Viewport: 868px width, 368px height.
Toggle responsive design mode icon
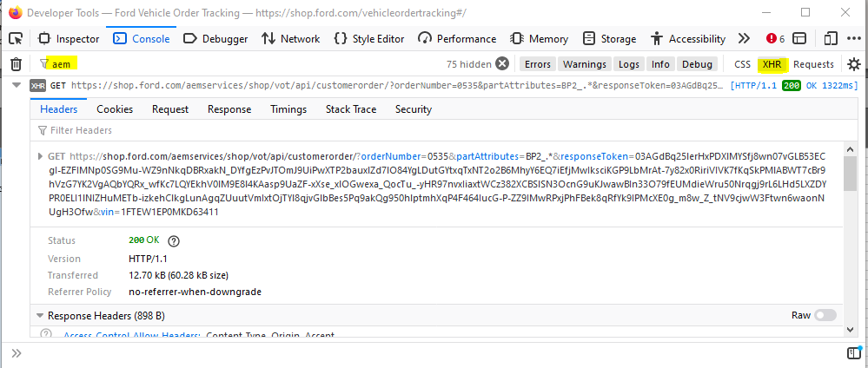pyautogui.click(x=831, y=38)
